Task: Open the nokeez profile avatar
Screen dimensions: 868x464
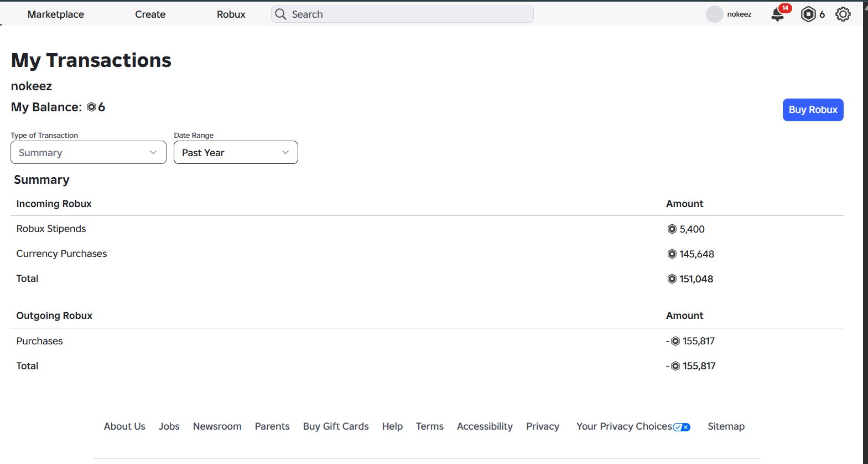Action: coord(715,14)
